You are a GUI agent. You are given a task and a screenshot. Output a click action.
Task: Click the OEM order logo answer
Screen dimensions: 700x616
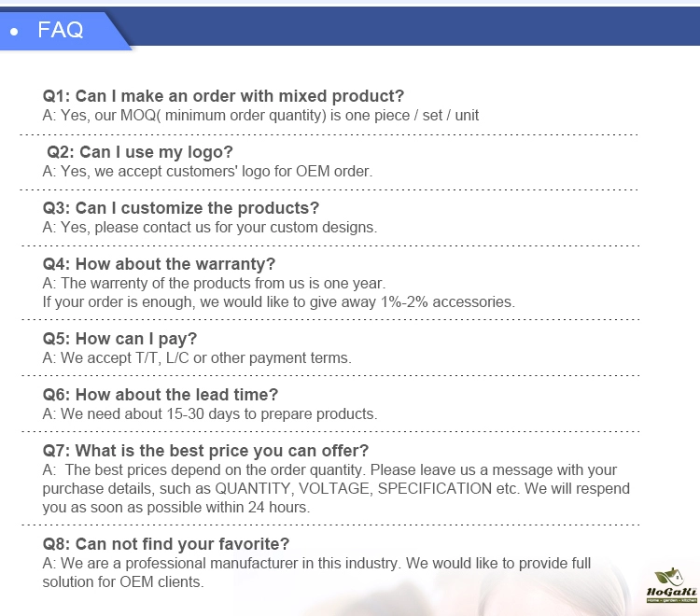(207, 172)
